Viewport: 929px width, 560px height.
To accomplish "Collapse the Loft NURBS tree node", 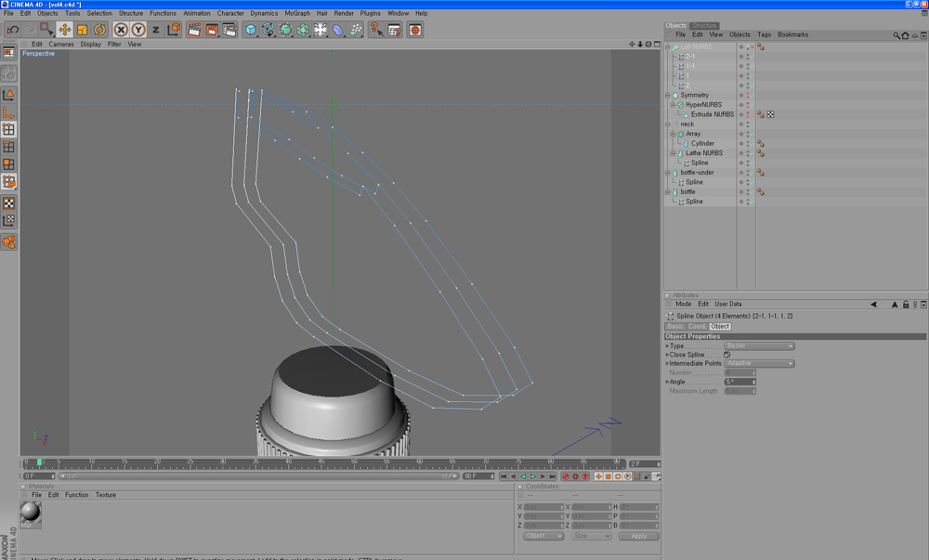I will (668, 46).
